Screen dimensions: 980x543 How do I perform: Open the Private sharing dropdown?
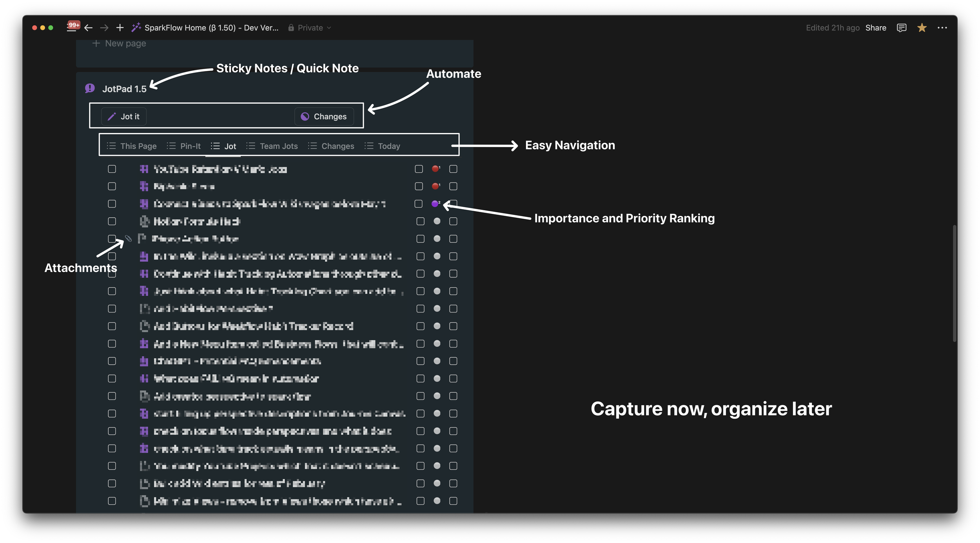[x=310, y=28]
